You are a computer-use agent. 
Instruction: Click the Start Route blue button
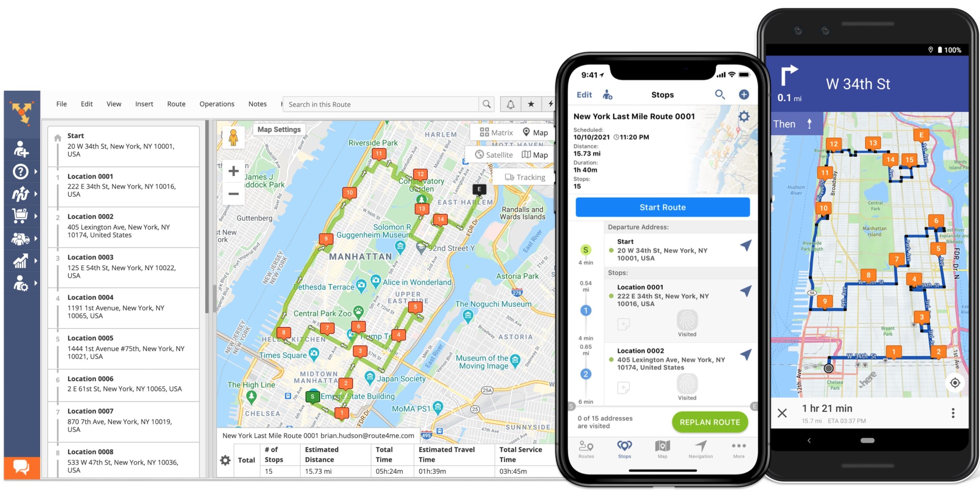662,207
